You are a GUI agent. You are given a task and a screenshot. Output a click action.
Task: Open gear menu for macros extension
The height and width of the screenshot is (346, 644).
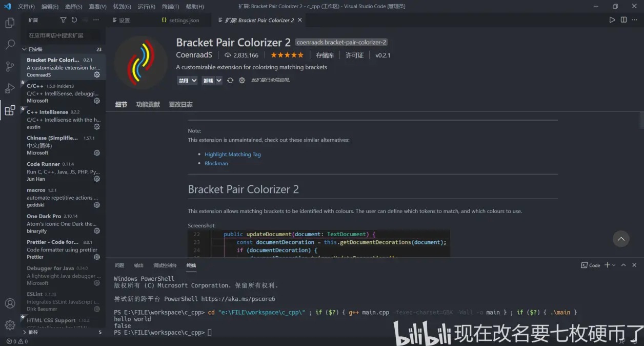point(97,205)
